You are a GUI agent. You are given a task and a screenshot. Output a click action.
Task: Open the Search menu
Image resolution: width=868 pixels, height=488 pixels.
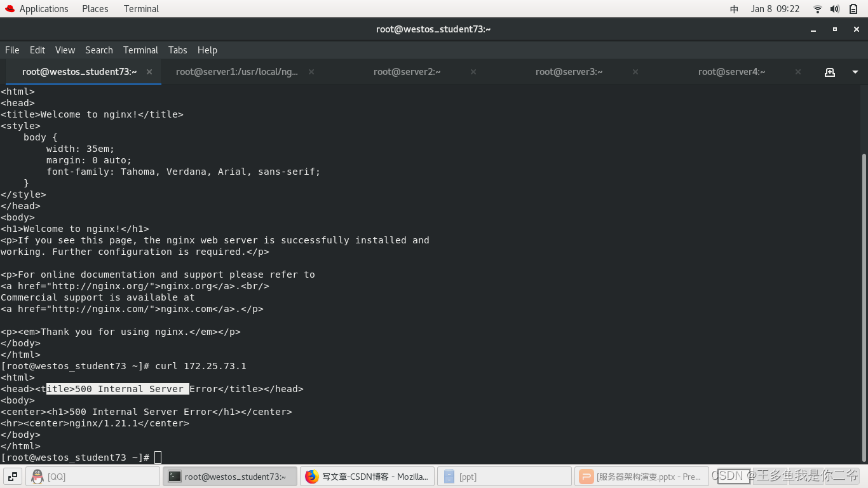[99, 50]
